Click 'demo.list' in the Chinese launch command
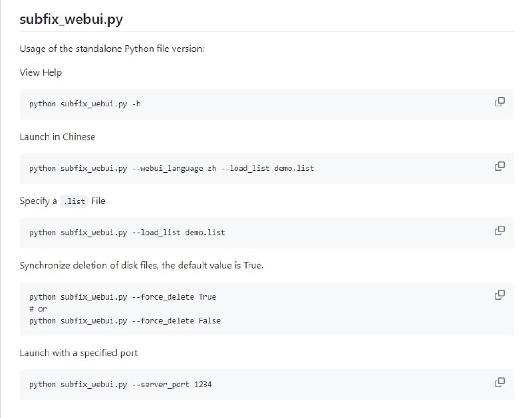The height and width of the screenshot is (418, 532). [294, 168]
